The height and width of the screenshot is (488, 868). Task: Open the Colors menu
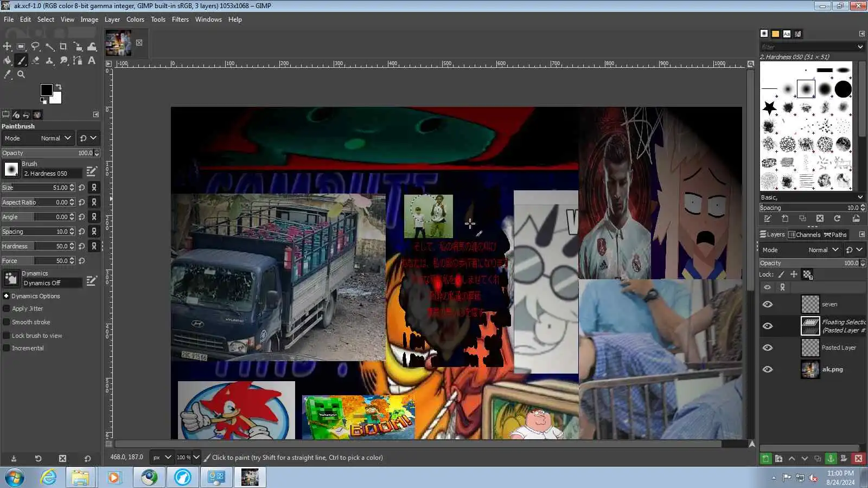pyautogui.click(x=135, y=20)
